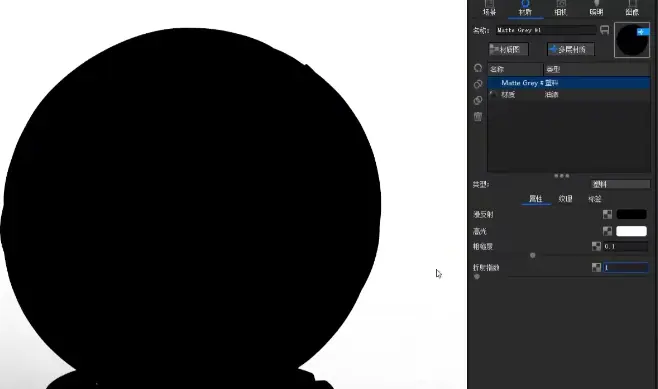
Task: Open the 材质图 (Material Graph) button
Action: point(509,49)
